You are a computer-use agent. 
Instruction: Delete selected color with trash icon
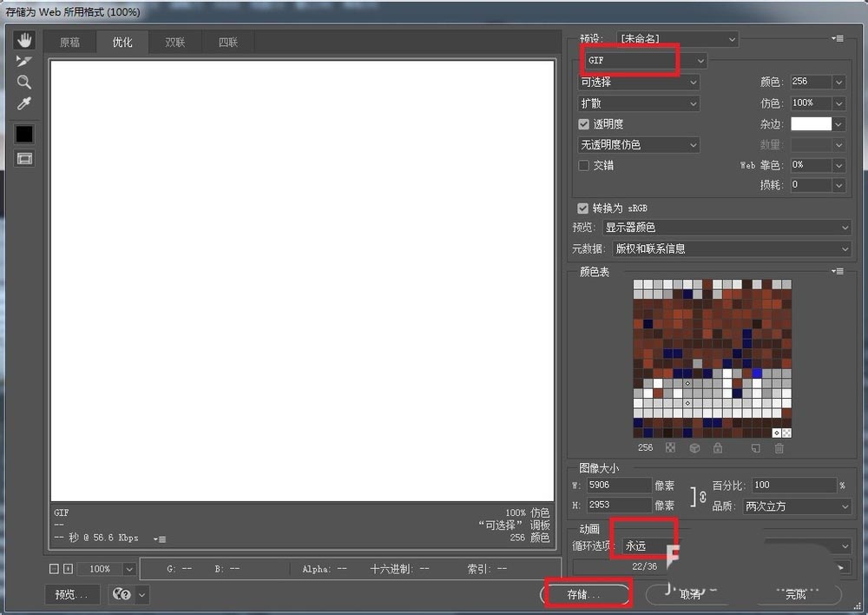tap(779, 447)
